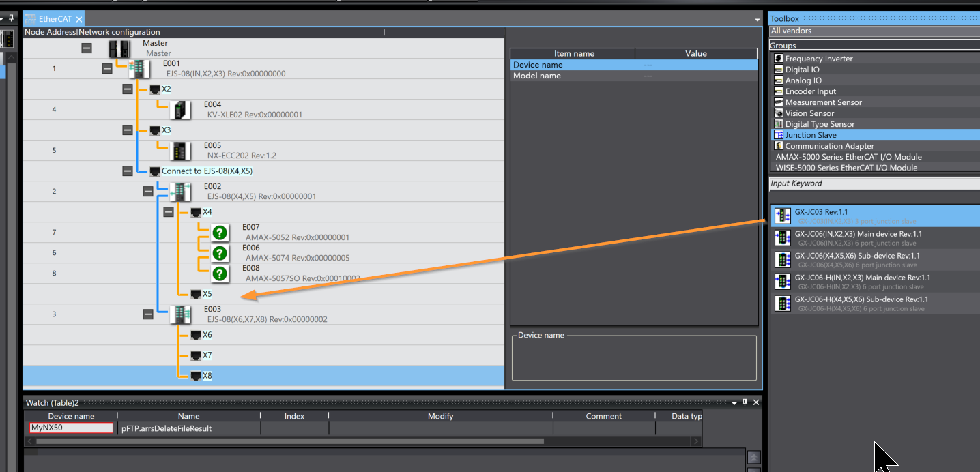Choose Frequency Inverter group
Viewport: 980px width, 472px height.
click(x=818, y=59)
